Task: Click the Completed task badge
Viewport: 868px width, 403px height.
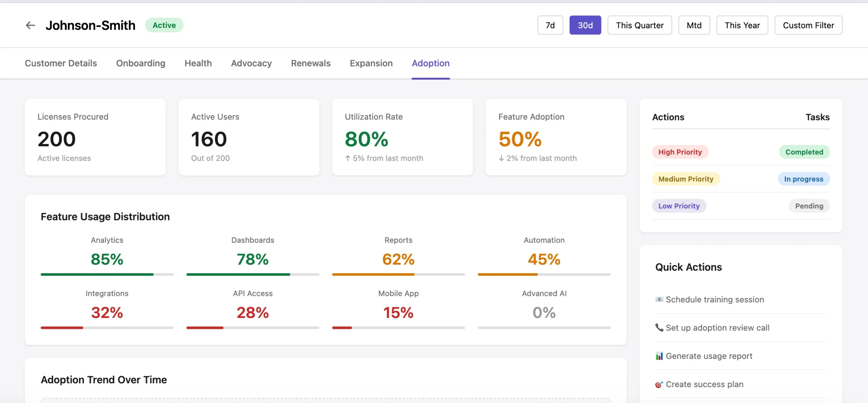Action: click(804, 152)
